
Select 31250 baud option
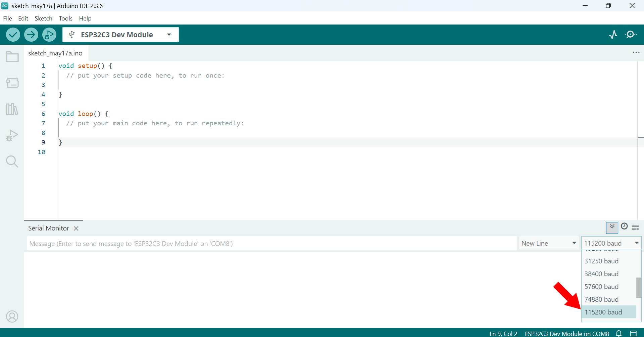[609, 261]
